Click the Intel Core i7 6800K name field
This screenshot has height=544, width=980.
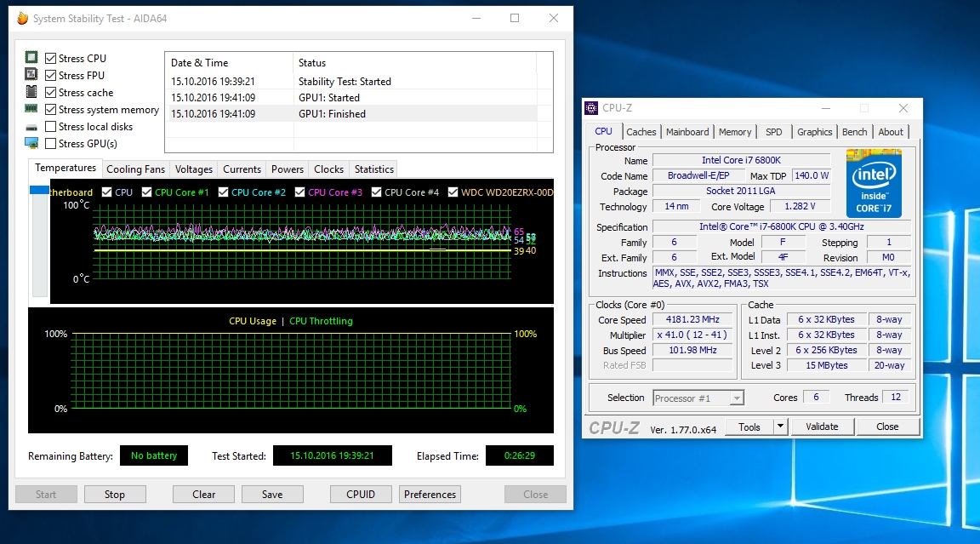[741, 160]
